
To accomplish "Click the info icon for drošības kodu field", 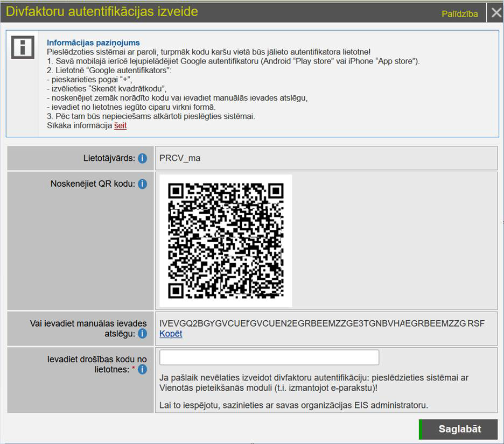I will point(142,370).
